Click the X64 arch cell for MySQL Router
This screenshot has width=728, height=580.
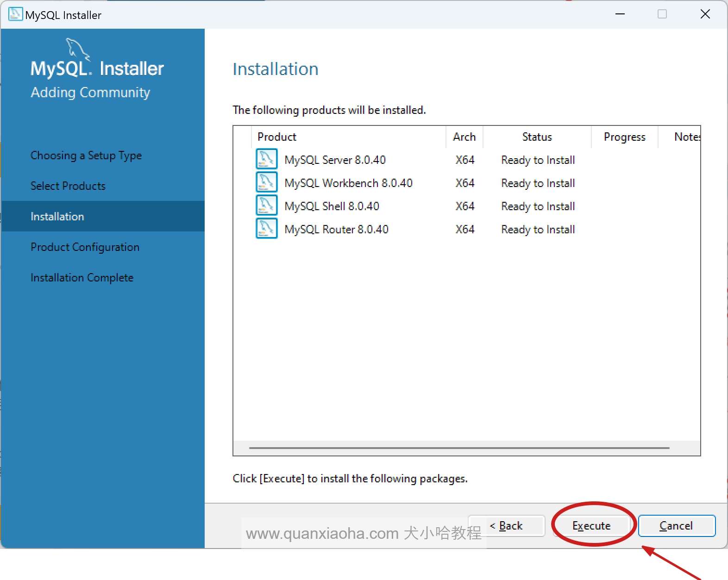click(465, 230)
